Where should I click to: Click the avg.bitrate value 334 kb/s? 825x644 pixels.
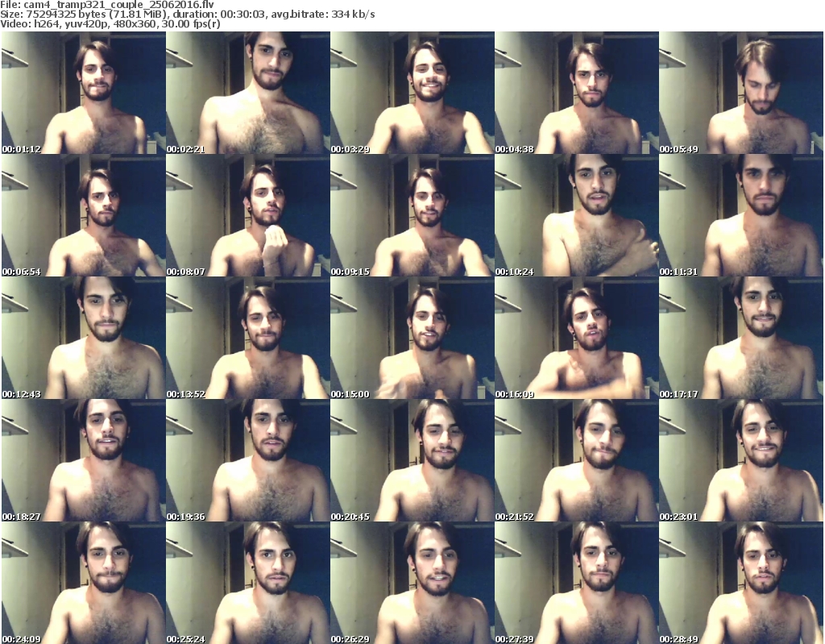pos(353,15)
